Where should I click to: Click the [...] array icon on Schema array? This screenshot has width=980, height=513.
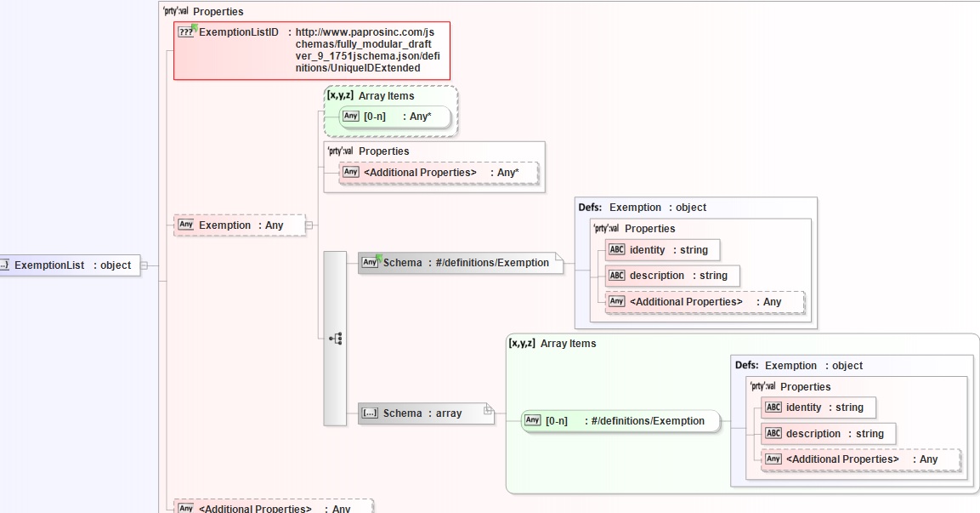click(x=370, y=413)
